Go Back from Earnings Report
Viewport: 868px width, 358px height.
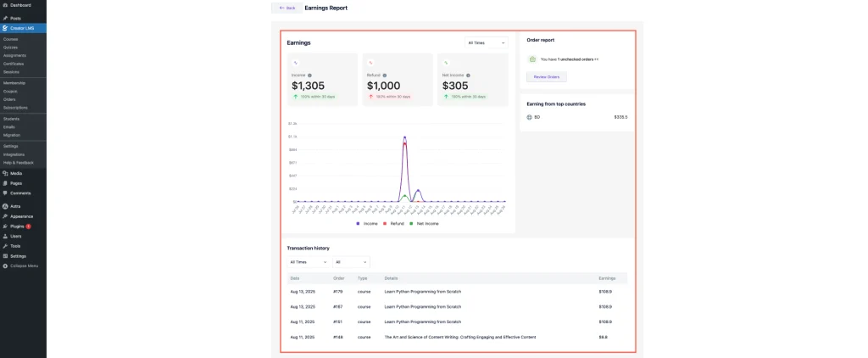(287, 8)
